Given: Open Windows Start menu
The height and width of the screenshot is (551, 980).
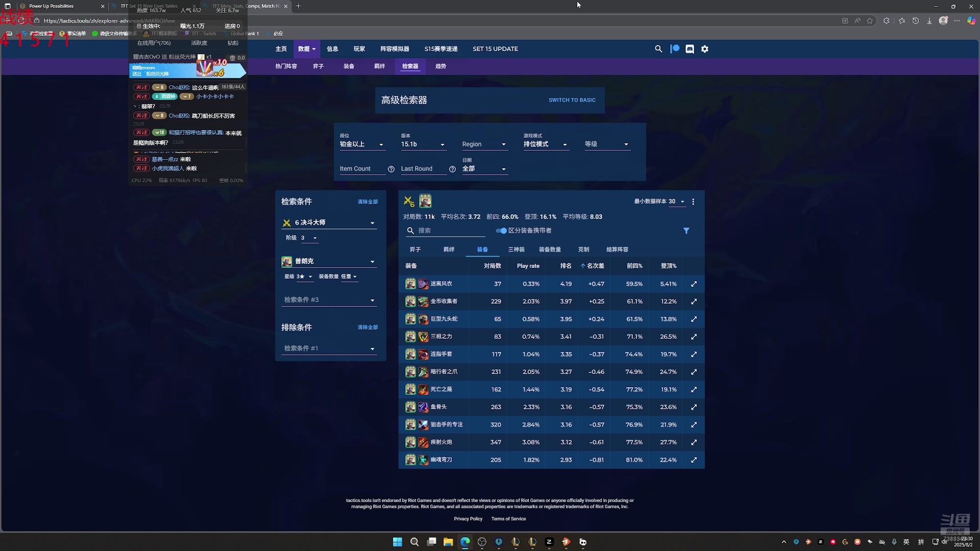Looking at the screenshot, I should tap(398, 542).
